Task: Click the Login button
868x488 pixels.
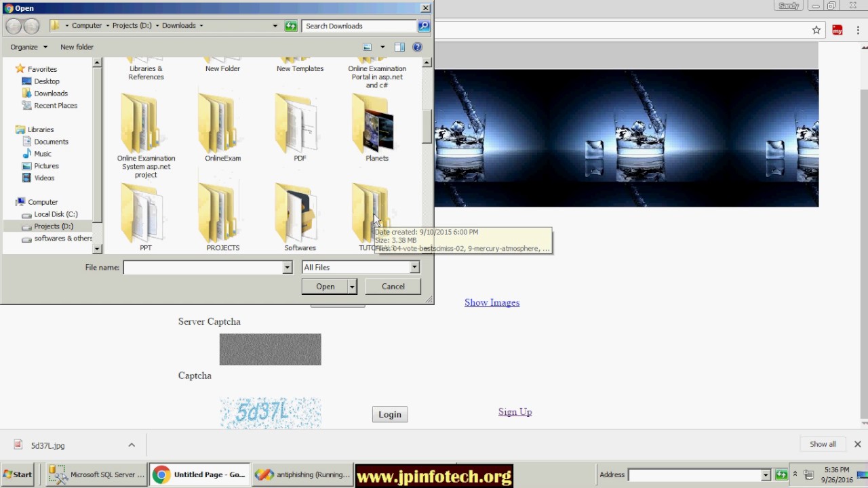Action: [x=390, y=414]
